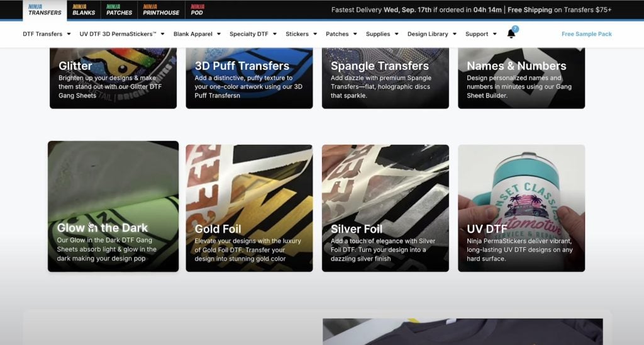
Task: Expand the Specialty DTF menu
Action: pyautogui.click(x=253, y=34)
